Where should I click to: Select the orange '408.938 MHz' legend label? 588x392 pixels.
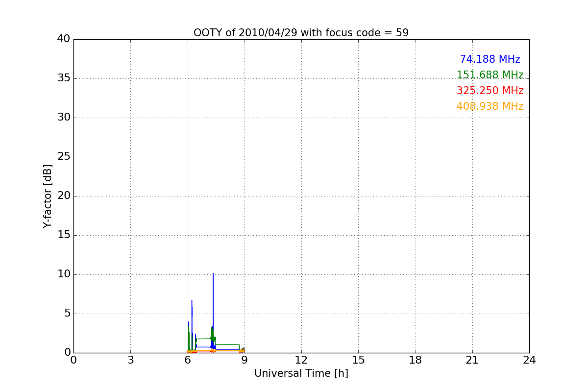click(490, 106)
